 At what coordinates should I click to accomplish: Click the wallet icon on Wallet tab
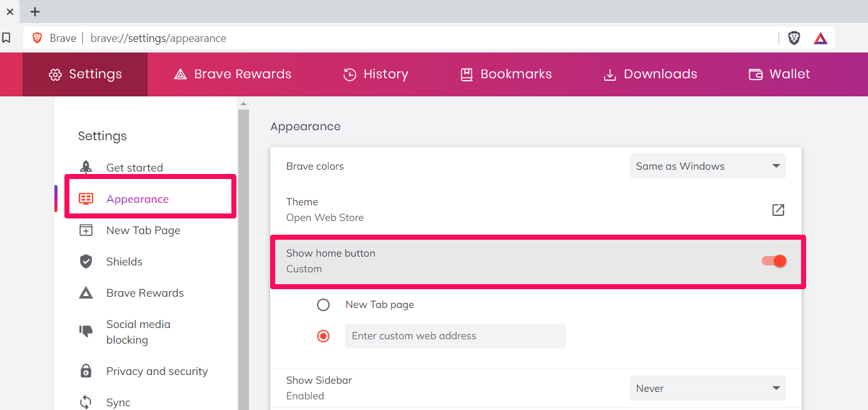coord(755,74)
